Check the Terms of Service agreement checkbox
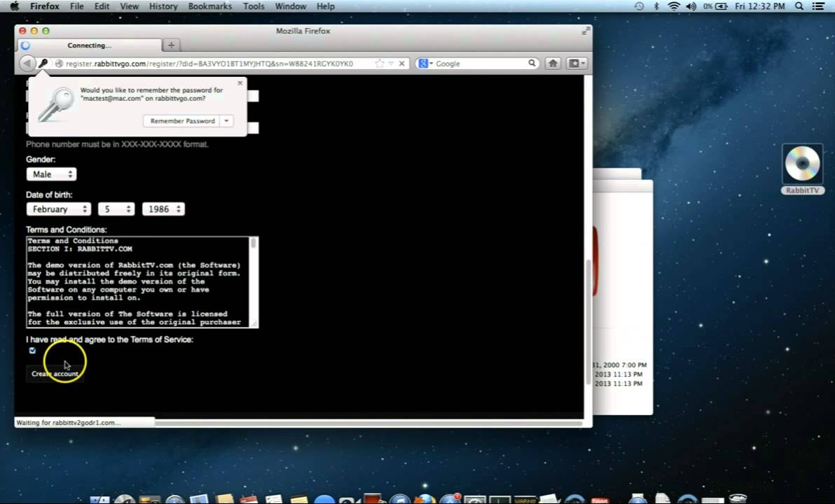This screenshot has width=835, height=504. 32,350
